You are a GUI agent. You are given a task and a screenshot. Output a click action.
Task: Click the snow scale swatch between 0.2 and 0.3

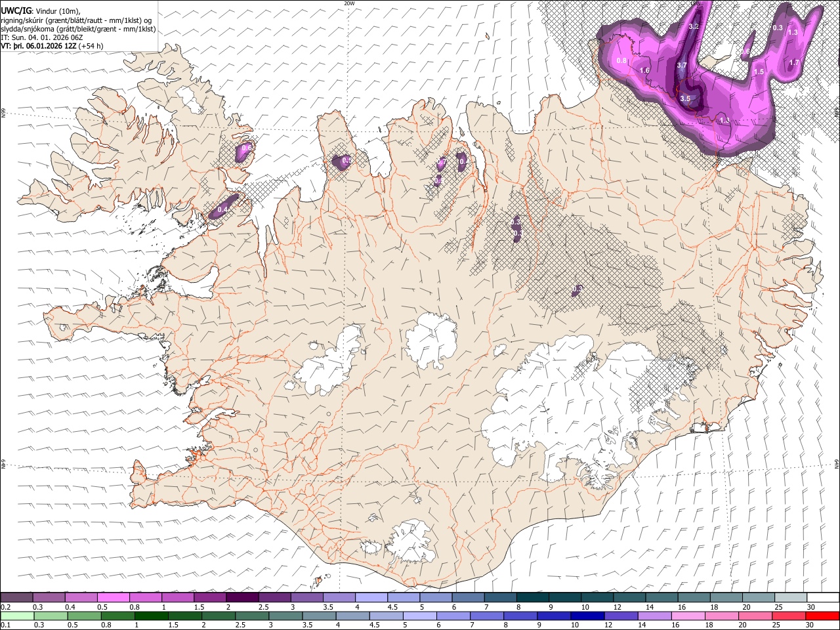point(16,597)
